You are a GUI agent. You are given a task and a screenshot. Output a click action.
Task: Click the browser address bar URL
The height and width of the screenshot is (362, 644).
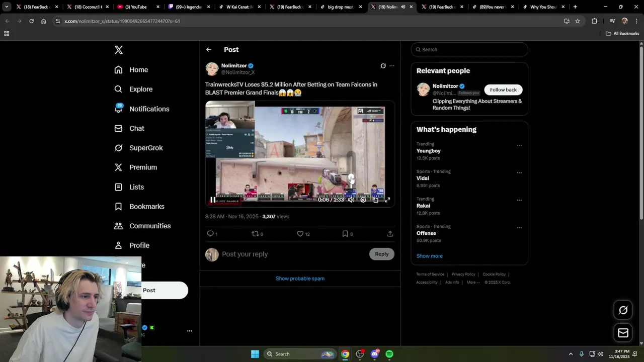pos(122,21)
